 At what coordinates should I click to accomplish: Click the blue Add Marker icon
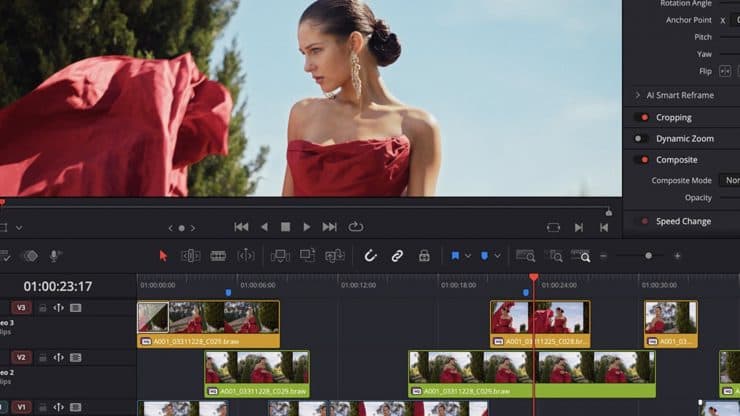[x=484, y=256]
